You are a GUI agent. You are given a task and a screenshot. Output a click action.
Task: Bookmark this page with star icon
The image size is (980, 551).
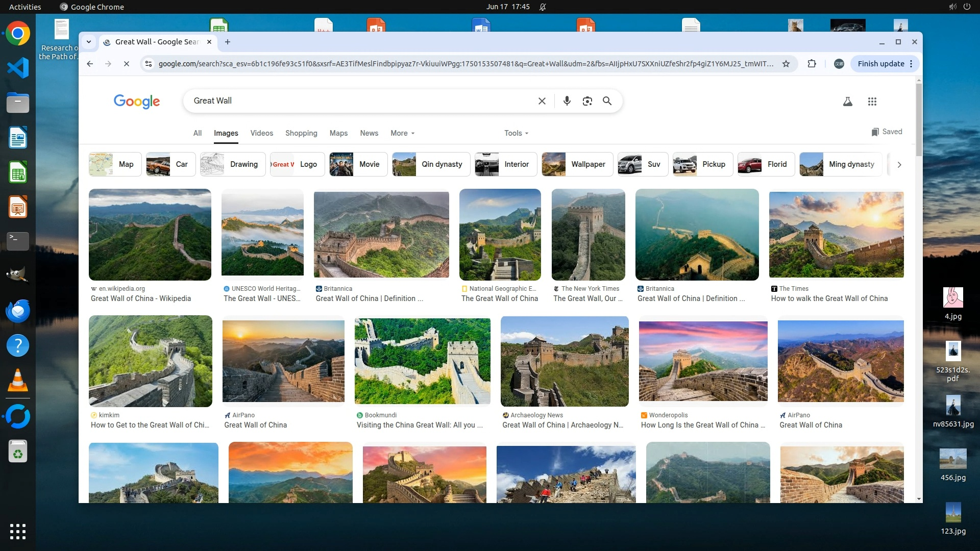(786, 64)
